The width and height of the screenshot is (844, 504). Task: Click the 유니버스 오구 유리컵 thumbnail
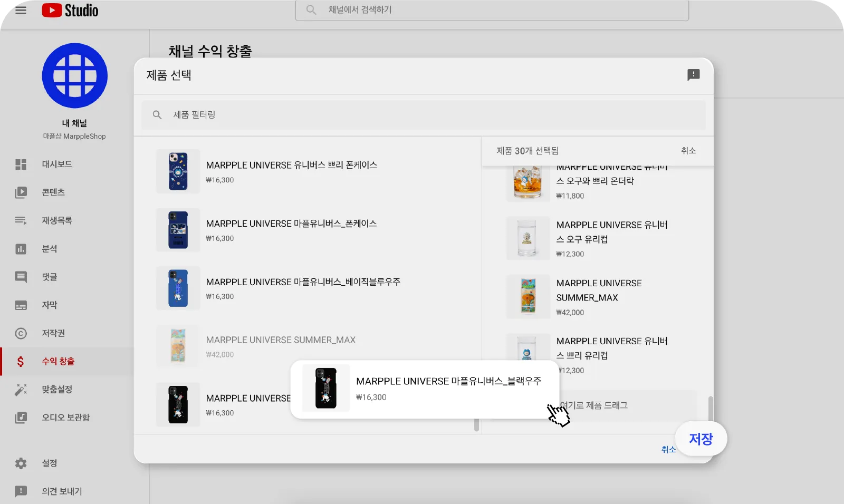[528, 238]
